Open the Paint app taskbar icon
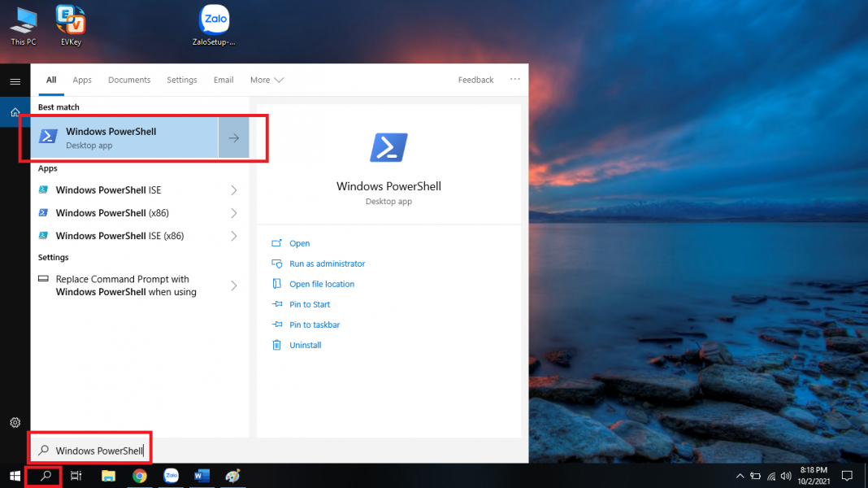868x488 pixels. click(232, 476)
